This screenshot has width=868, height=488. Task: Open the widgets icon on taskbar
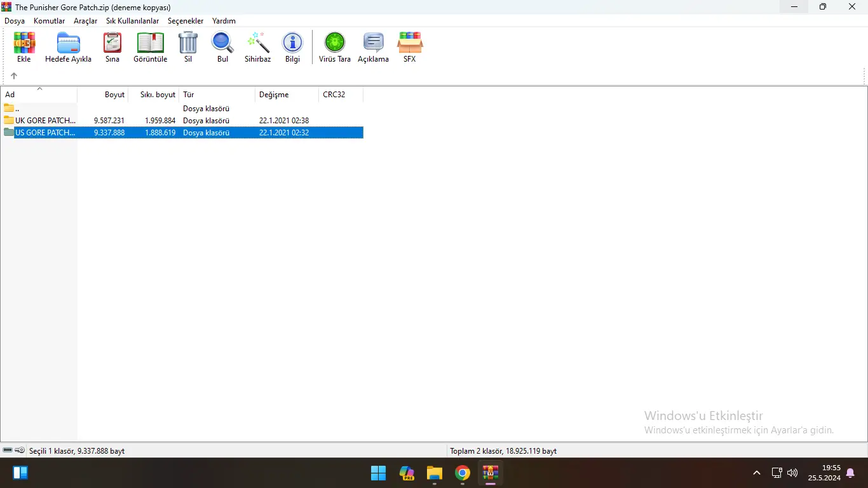point(20,473)
